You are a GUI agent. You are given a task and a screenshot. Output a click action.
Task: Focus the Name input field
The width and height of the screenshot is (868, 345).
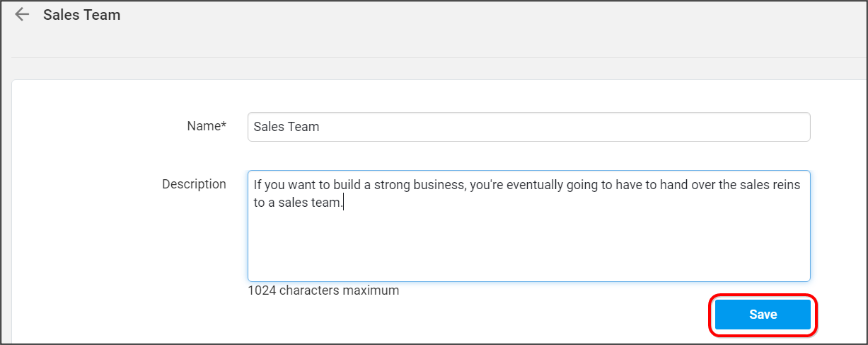[x=528, y=127]
